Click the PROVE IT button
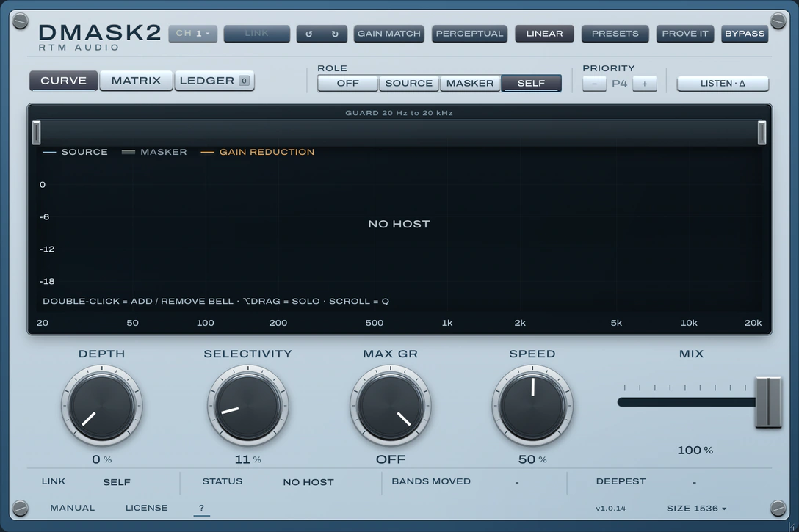 (x=685, y=34)
